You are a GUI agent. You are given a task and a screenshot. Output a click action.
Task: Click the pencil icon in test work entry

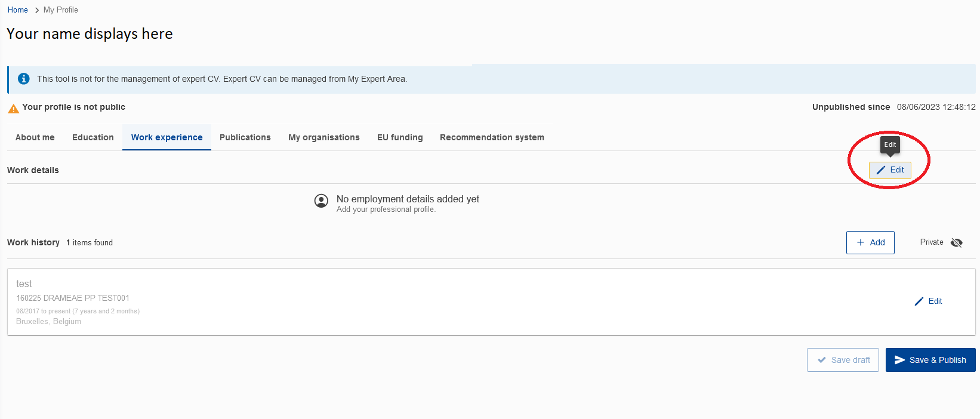(x=919, y=301)
